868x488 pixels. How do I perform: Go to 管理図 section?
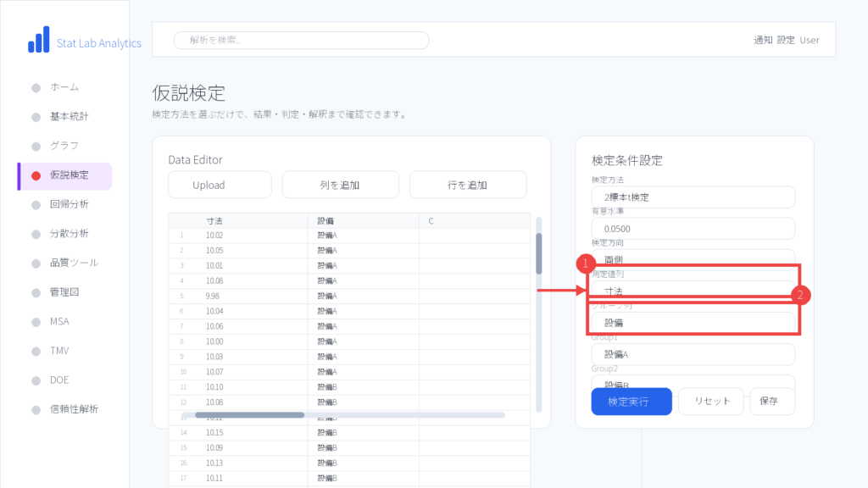[x=65, y=292]
